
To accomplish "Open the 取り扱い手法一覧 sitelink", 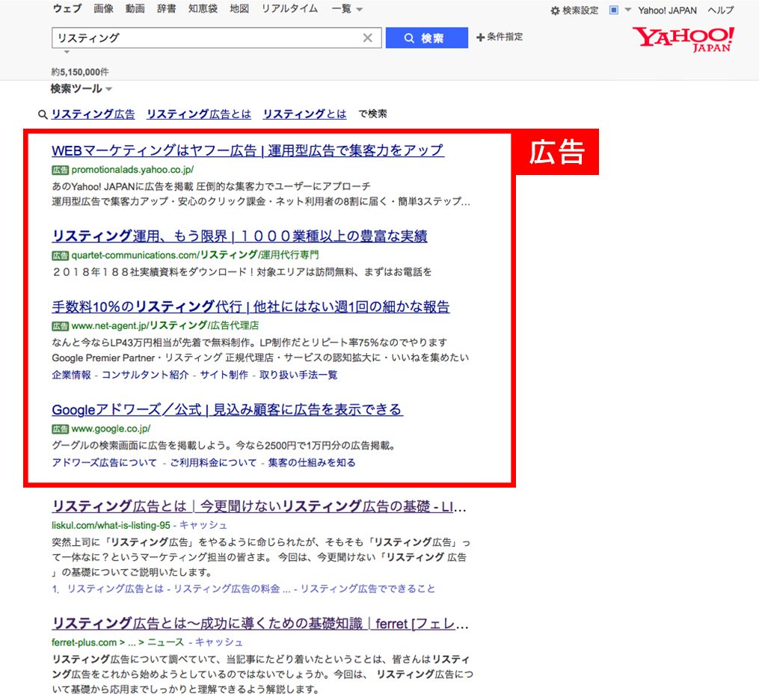I will pos(298,375).
